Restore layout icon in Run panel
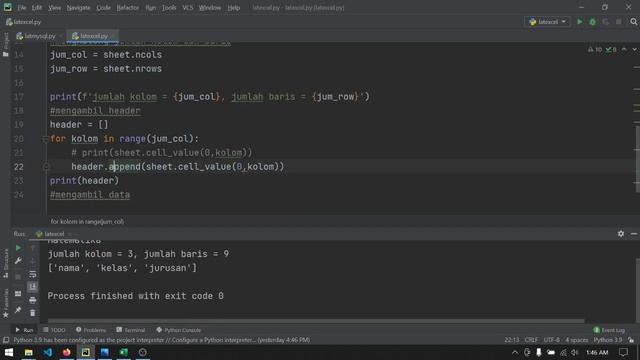The height and width of the screenshot is (360, 640). tap(18, 293)
